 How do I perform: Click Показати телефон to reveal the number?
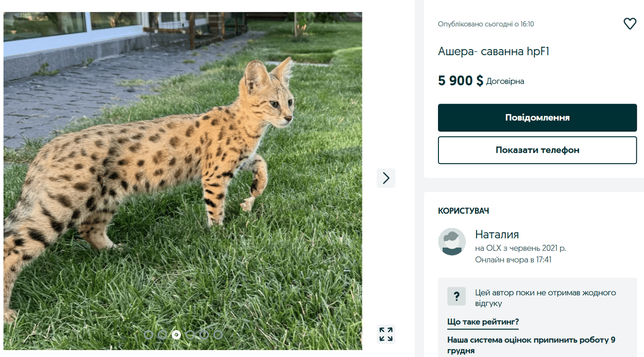pos(537,150)
